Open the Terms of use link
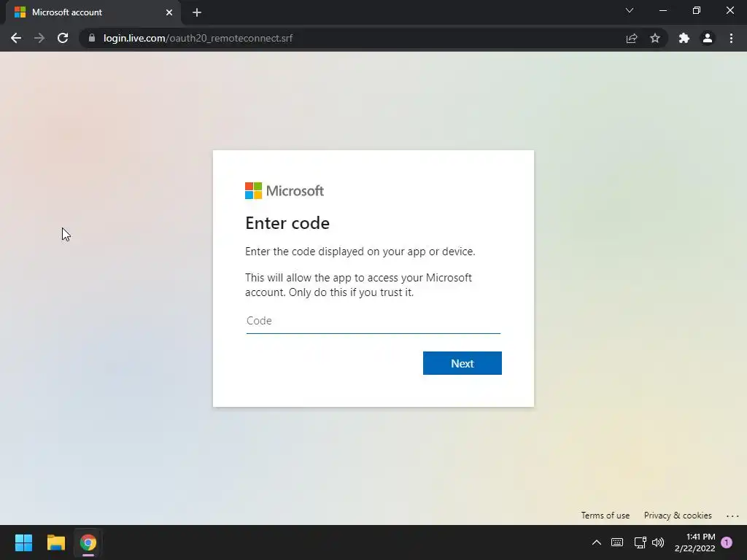This screenshot has width=747, height=560. (x=605, y=516)
